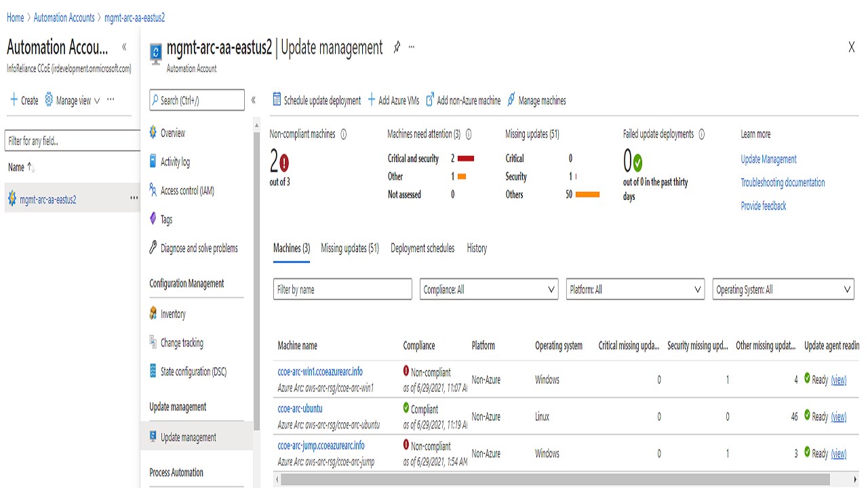
Task: Open the Platform: All dropdown
Action: pos(635,289)
